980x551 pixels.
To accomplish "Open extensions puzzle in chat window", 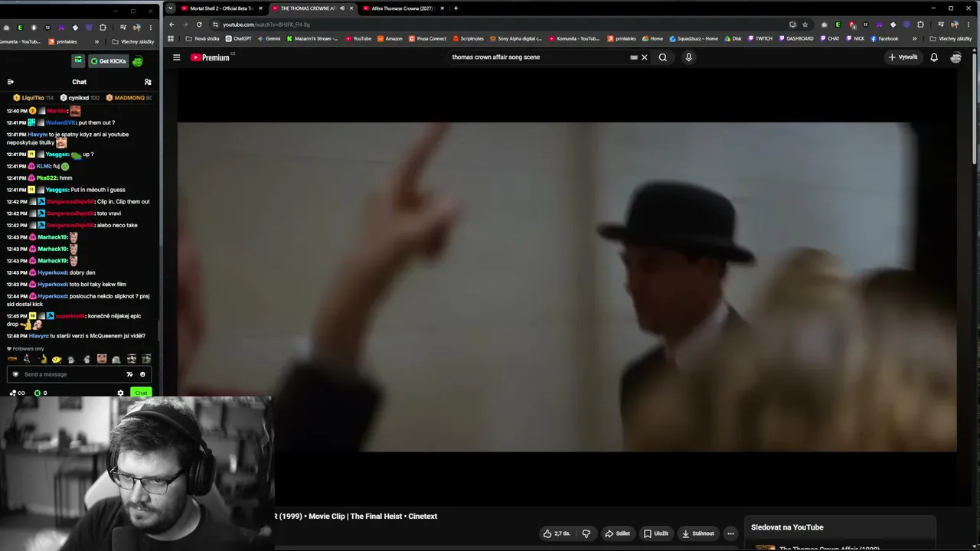I will tap(103, 28).
